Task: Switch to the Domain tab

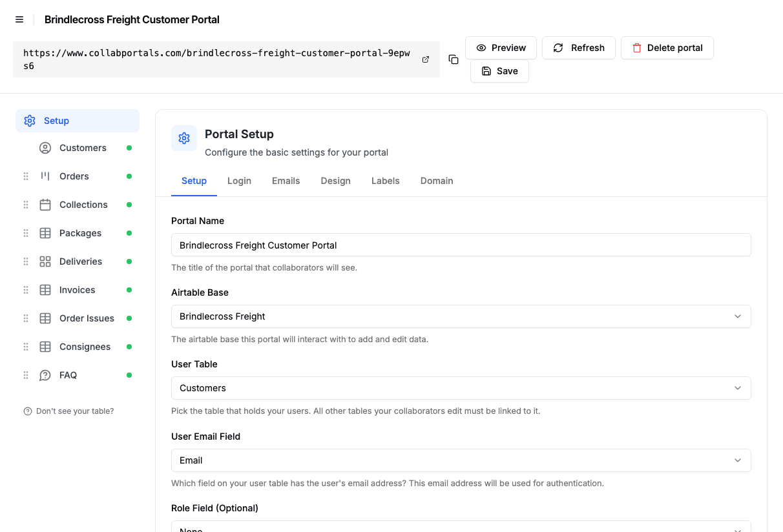Action: [437, 181]
